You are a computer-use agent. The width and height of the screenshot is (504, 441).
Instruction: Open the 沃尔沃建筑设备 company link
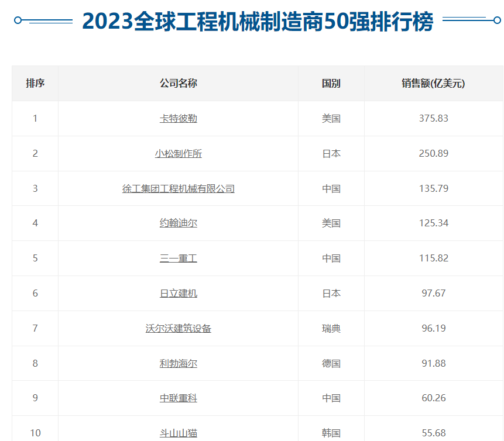[x=179, y=328]
